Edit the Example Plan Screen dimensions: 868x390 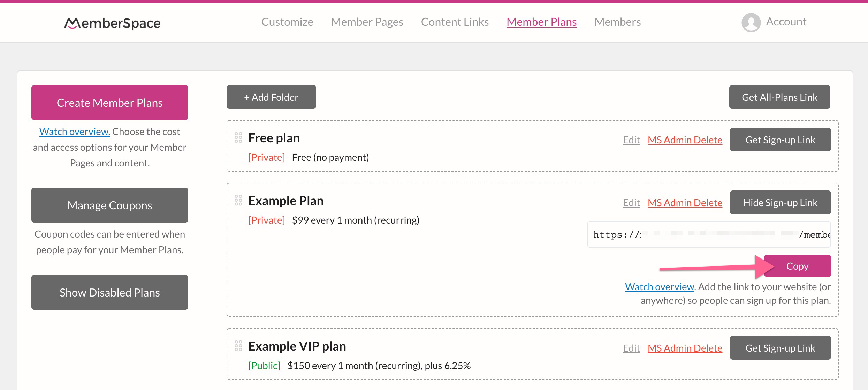point(631,202)
